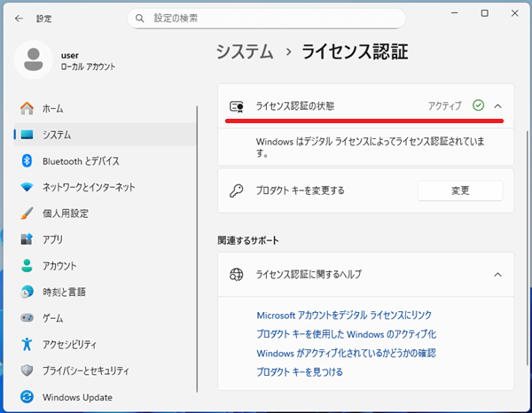532x413 pixels.
Task: Click the プロダクト キーを見つける link
Action: click(300, 372)
